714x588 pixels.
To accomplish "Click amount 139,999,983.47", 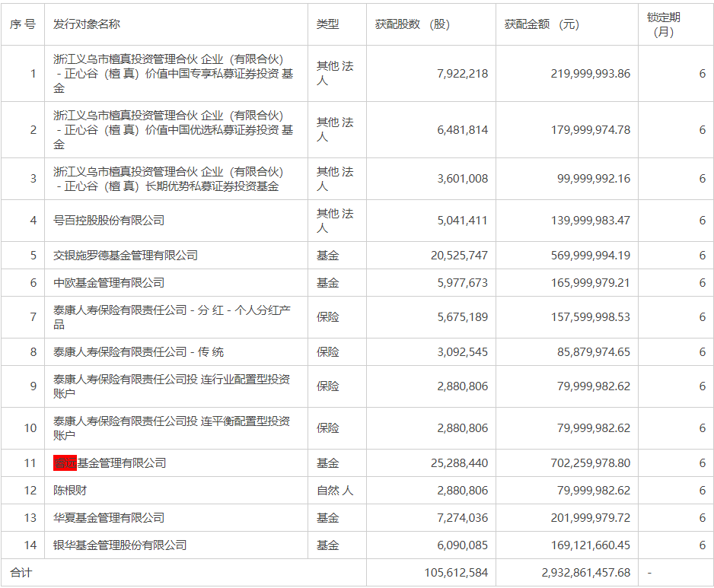I will (x=591, y=221).
